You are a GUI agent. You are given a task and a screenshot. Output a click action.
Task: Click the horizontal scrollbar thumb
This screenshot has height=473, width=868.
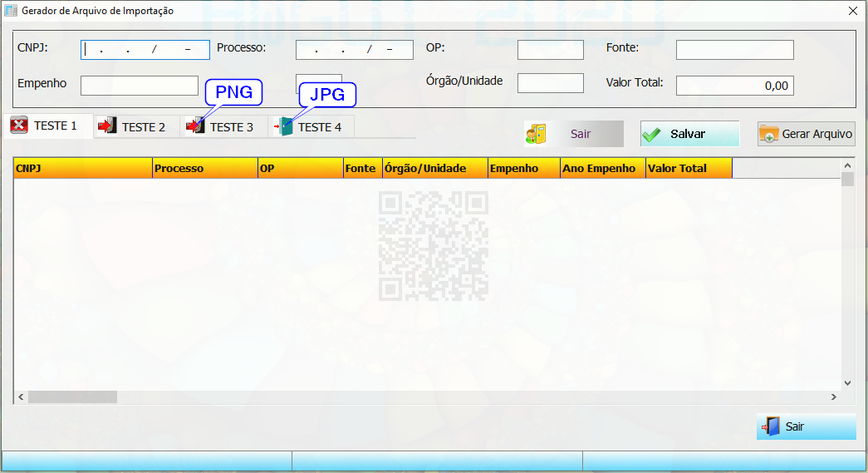pos(72,397)
